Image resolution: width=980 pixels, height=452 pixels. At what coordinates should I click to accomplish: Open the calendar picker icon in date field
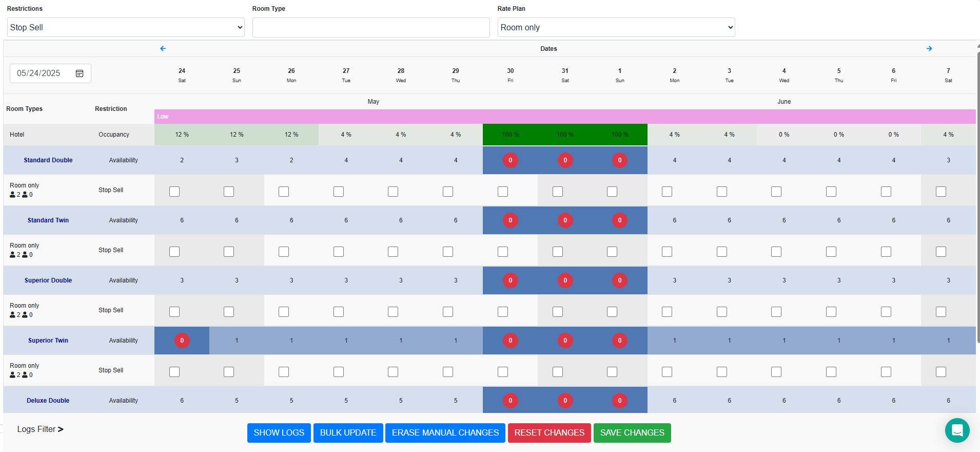(x=80, y=73)
